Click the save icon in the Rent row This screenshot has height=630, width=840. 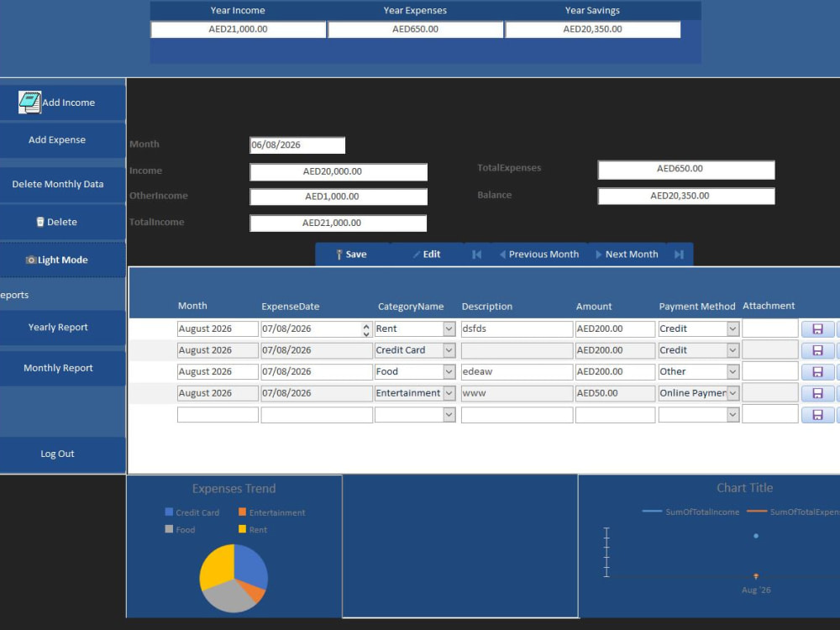817,329
